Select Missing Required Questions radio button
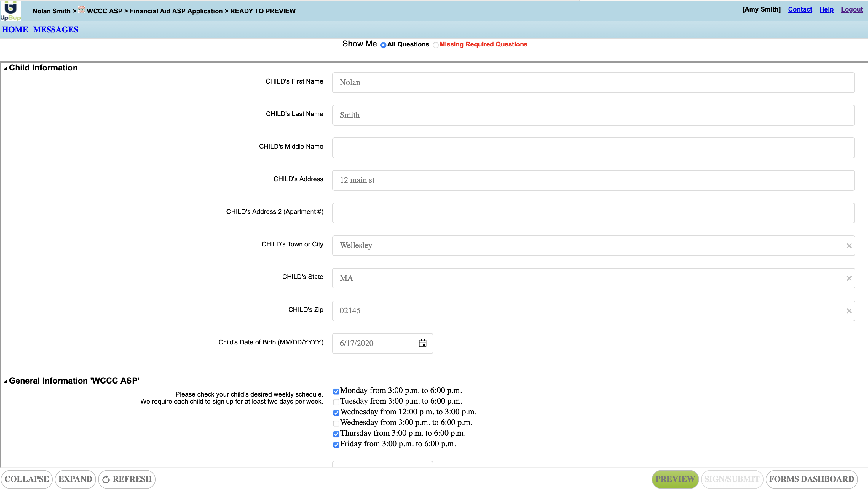 [436, 45]
